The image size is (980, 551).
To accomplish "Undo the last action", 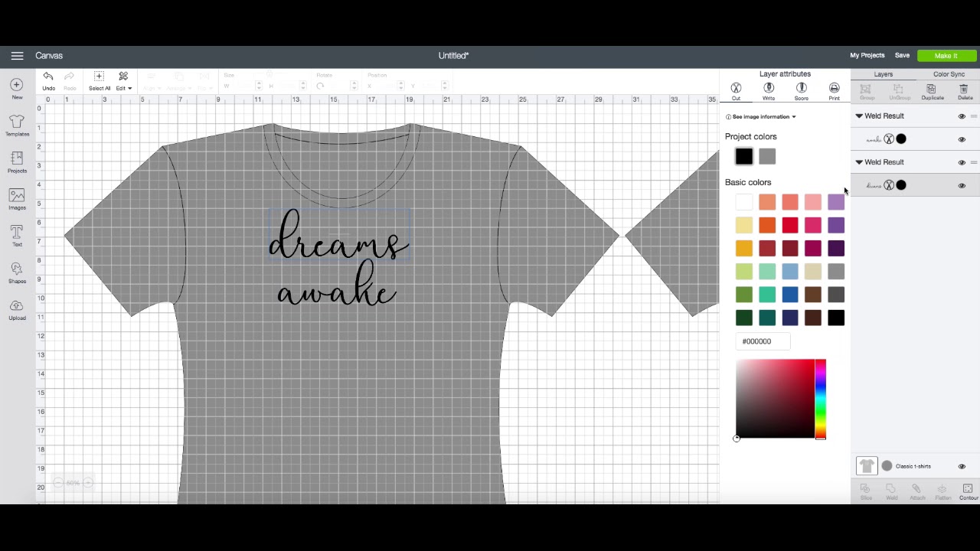I will [48, 80].
